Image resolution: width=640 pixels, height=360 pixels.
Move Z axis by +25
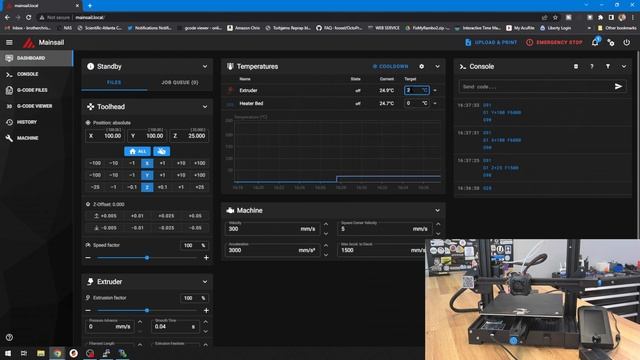tap(200, 187)
